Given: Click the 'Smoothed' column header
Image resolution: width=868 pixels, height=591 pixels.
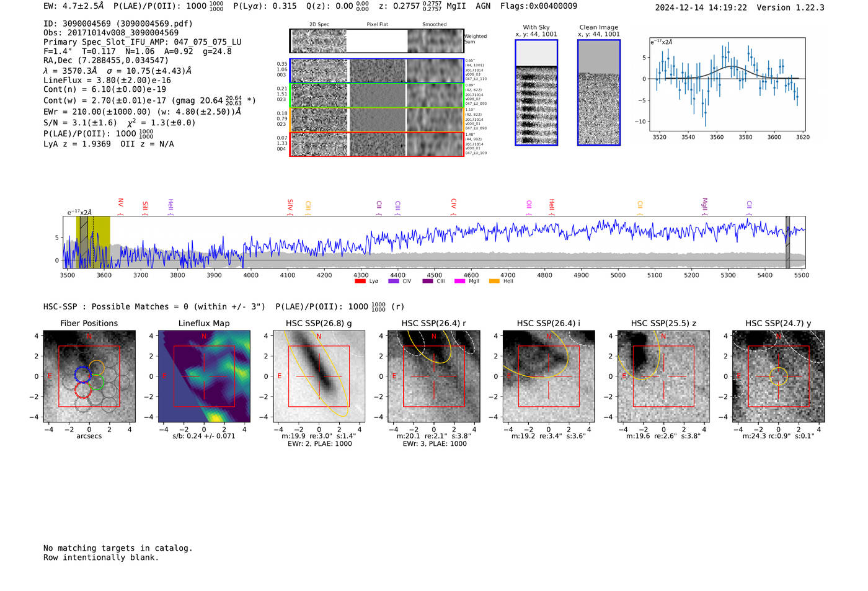Looking at the screenshot, I should pos(434,25).
